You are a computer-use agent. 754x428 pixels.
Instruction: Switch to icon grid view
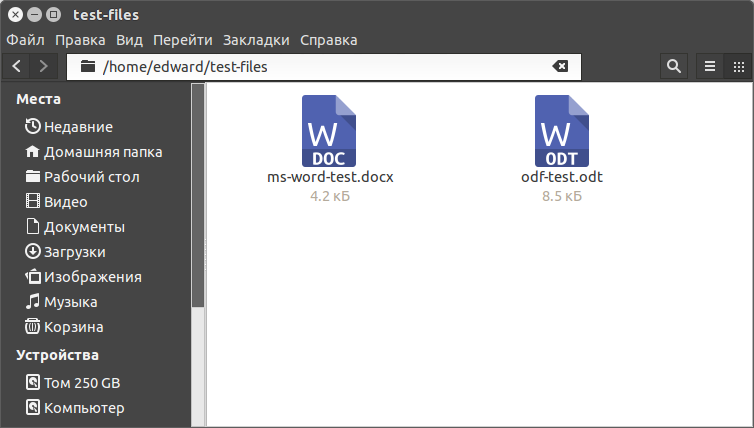tap(739, 66)
